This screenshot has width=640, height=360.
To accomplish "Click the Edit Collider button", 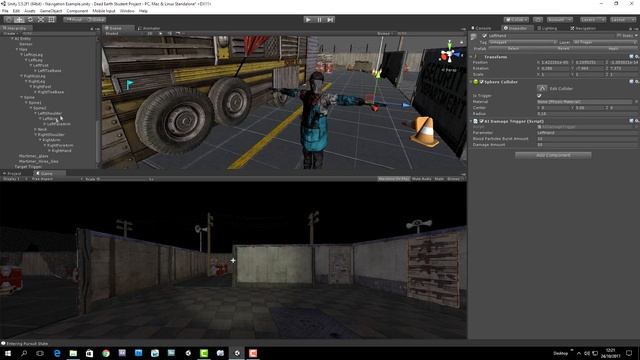I will tap(542, 88).
